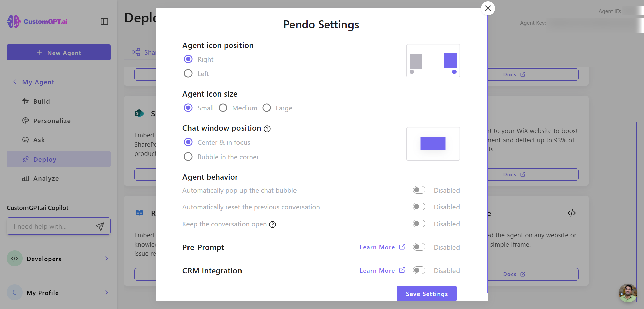Screen dimensions: 644x309
Task: Enable automatically pop up the chat bubble
Action: pyautogui.click(x=419, y=190)
